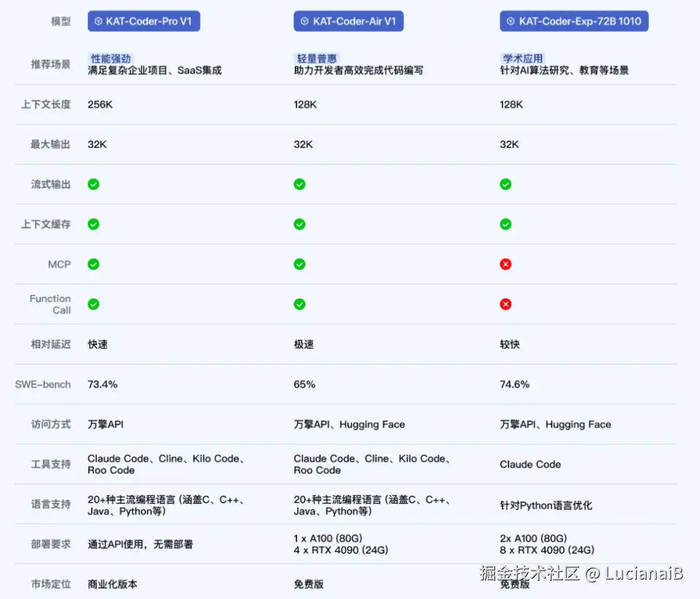The image size is (700, 599).
Task: Click 满足复杂企业项目、SaaS集成 description
Action: tap(155, 70)
